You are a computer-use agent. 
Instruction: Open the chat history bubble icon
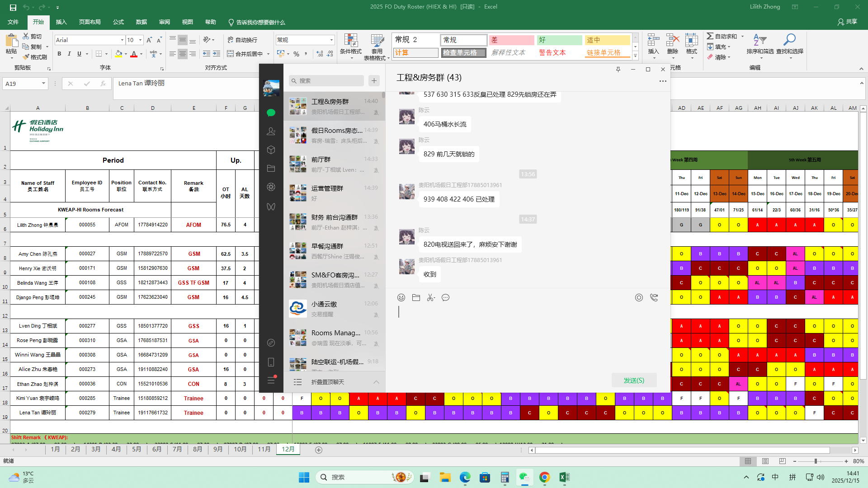point(446,297)
